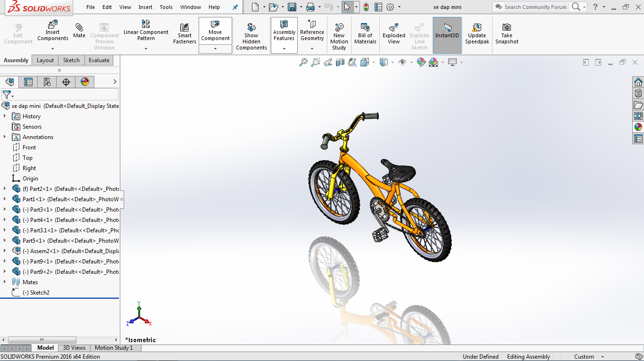The width and height of the screenshot is (644, 361).
Task: Open the FeatureManager design tree tab
Action: pyautogui.click(x=9, y=82)
